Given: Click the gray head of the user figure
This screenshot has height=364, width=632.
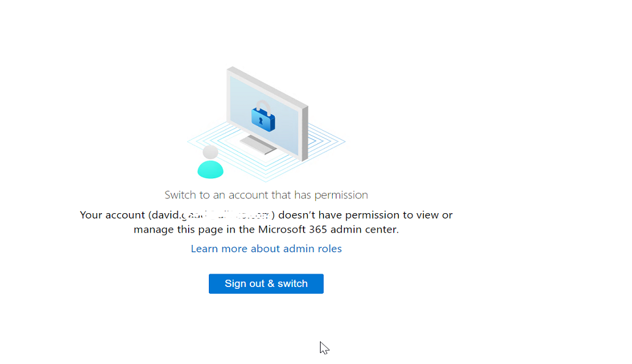Looking at the screenshot, I should 210,152.
